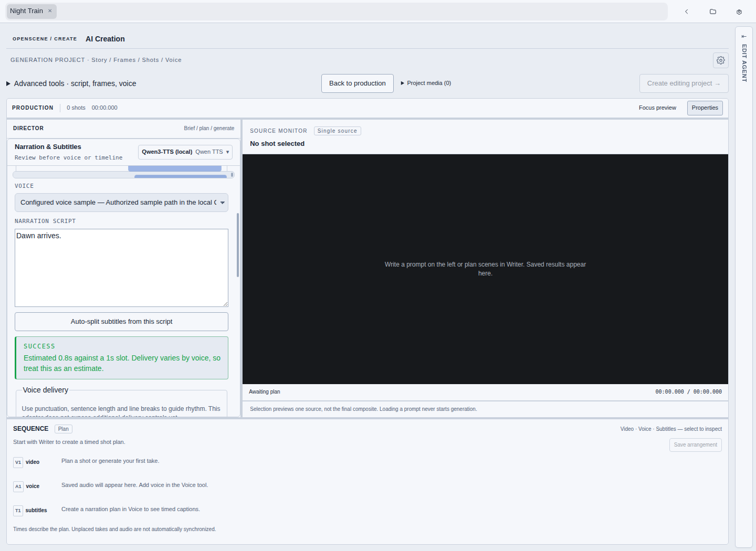Select the Night Train tab
This screenshot has height=551, width=756.
pyautogui.click(x=31, y=11)
